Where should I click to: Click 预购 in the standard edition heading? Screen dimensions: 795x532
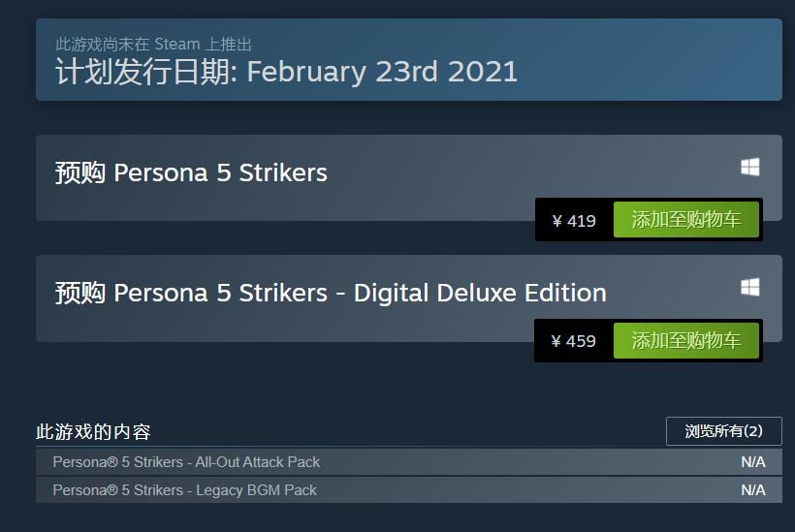click(x=79, y=173)
